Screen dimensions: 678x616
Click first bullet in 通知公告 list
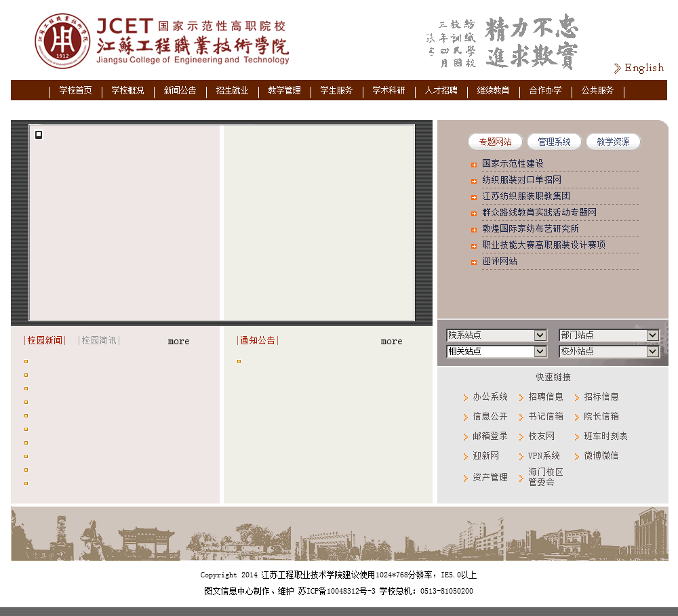coord(239,361)
